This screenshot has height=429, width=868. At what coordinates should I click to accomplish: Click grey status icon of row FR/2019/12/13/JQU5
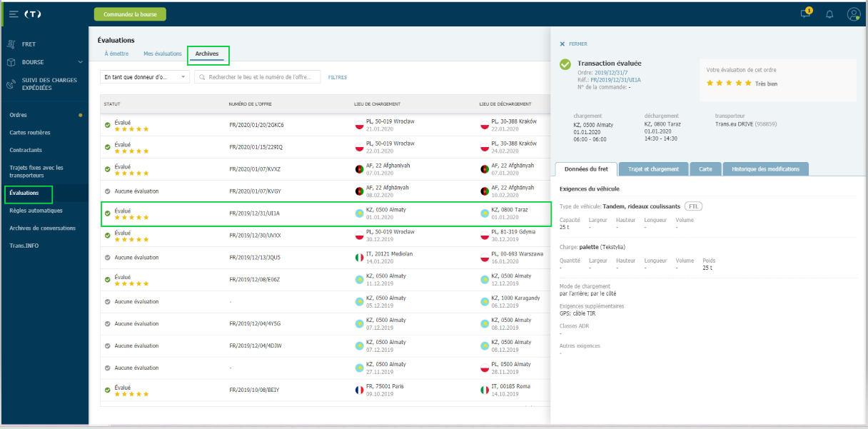click(x=108, y=258)
